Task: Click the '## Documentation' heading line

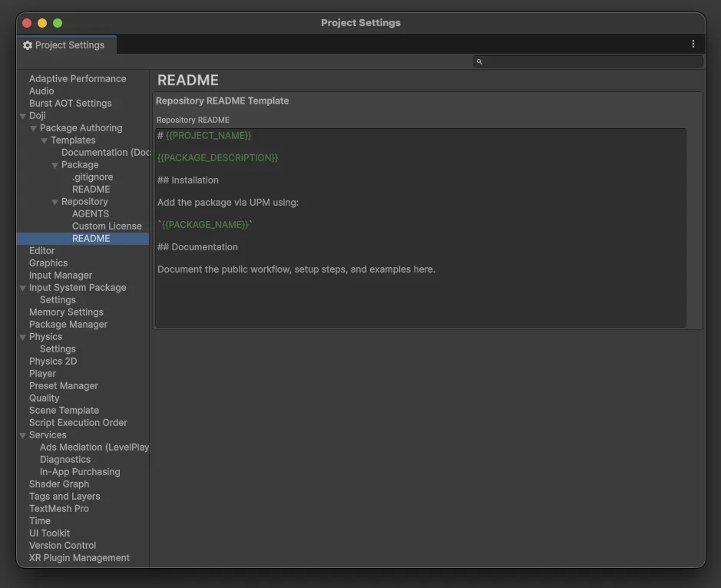Action: point(197,247)
